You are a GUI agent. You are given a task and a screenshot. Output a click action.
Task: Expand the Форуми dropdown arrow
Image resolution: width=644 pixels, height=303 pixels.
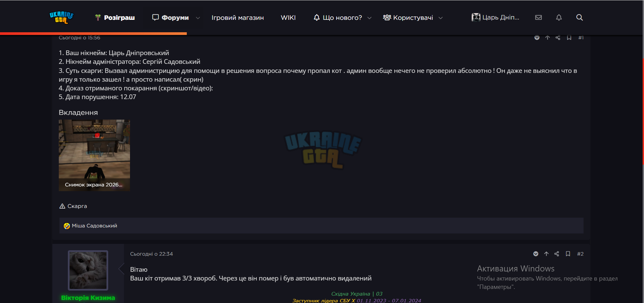coord(198,18)
